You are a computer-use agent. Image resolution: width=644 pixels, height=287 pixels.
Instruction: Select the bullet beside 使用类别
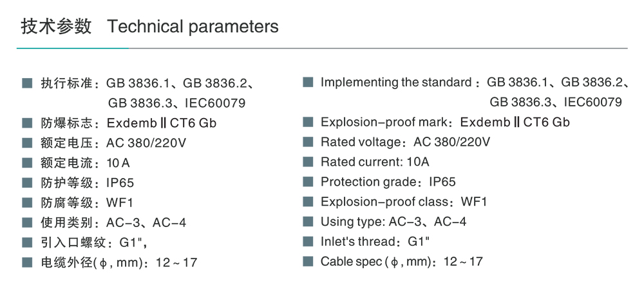(x=27, y=223)
